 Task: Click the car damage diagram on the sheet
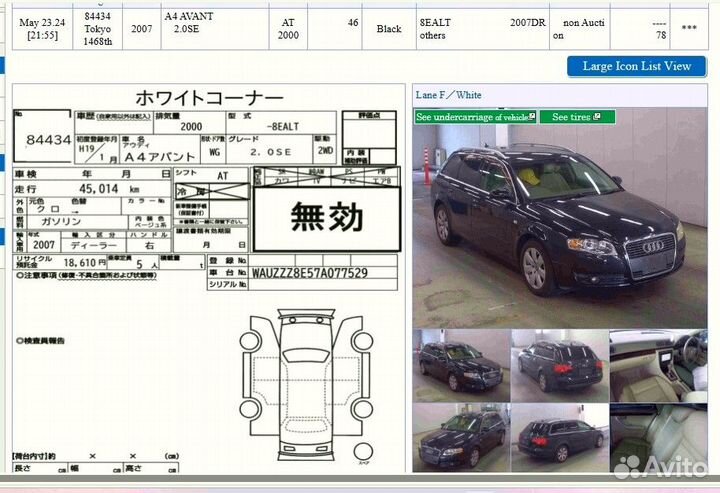tap(306, 385)
